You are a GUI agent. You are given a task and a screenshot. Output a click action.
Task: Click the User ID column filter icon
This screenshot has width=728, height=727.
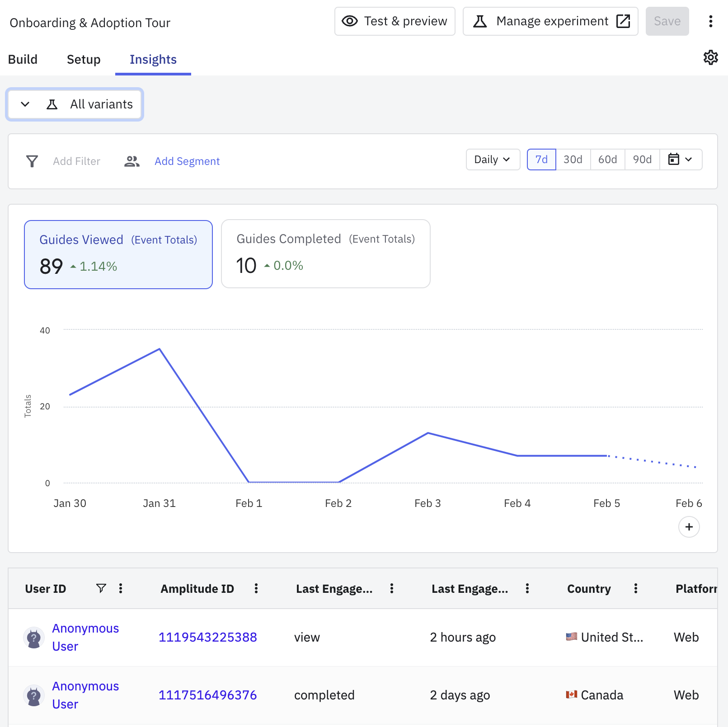tap(101, 588)
